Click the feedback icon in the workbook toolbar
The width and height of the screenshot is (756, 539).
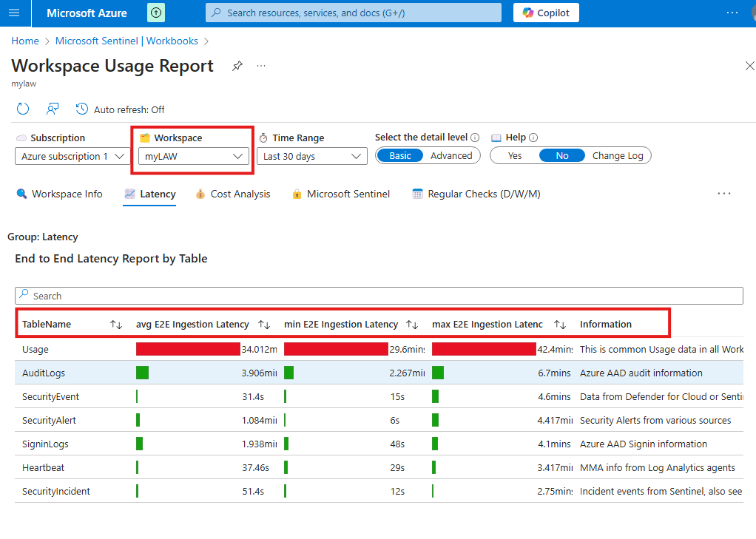(x=52, y=109)
